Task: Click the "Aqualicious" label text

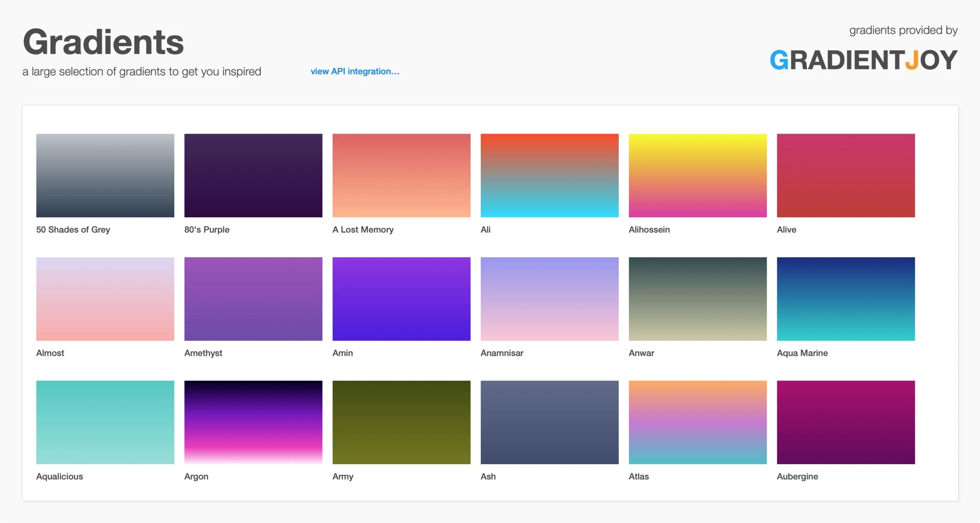Action: (x=59, y=476)
